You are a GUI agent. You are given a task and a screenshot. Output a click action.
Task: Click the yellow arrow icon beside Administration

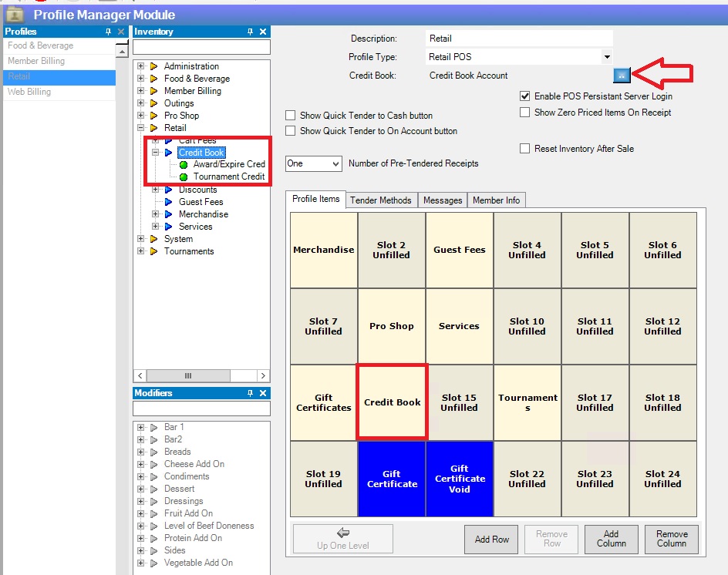click(154, 66)
